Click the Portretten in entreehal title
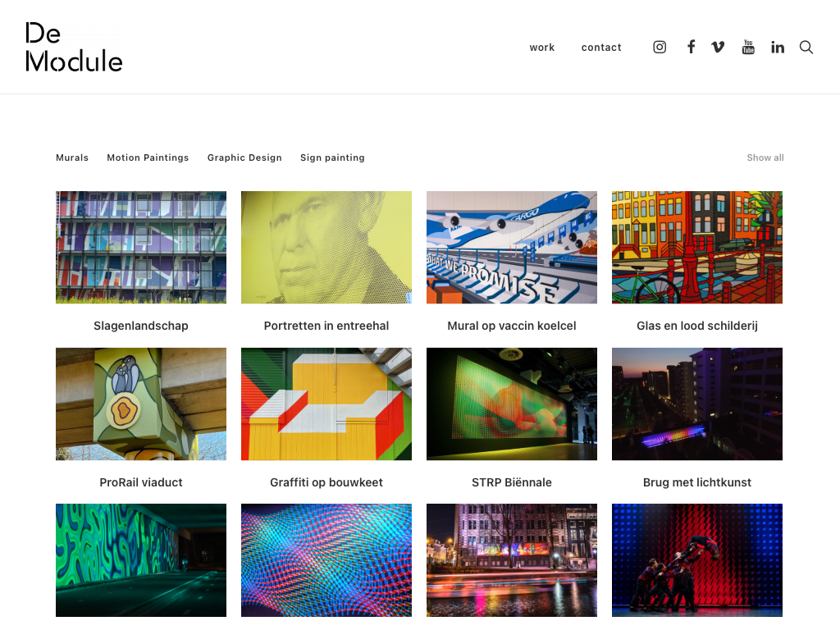The image size is (840, 630). pyautogui.click(x=326, y=326)
